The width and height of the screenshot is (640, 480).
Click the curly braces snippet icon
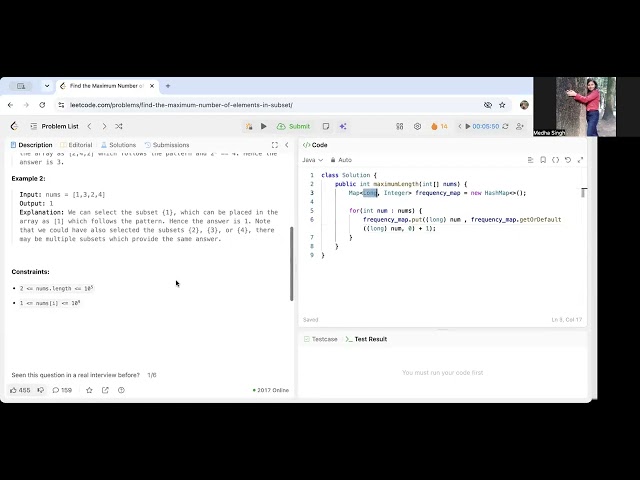click(x=556, y=160)
